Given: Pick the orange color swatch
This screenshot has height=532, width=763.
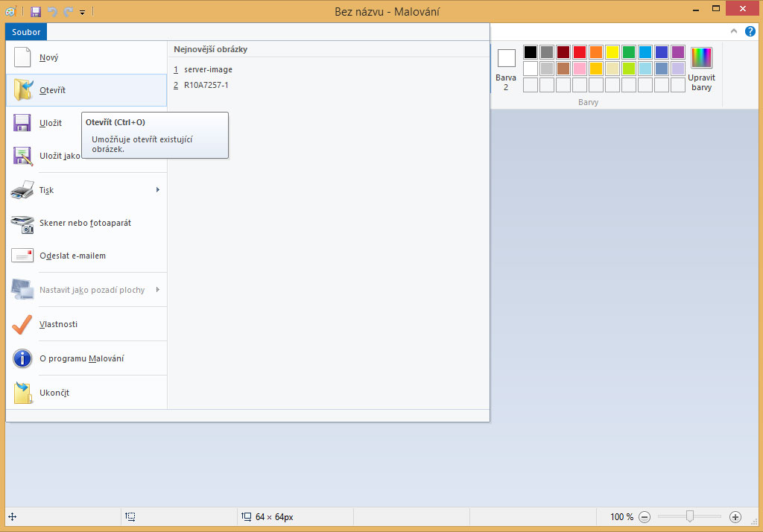Looking at the screenshot, I should 596,52.
